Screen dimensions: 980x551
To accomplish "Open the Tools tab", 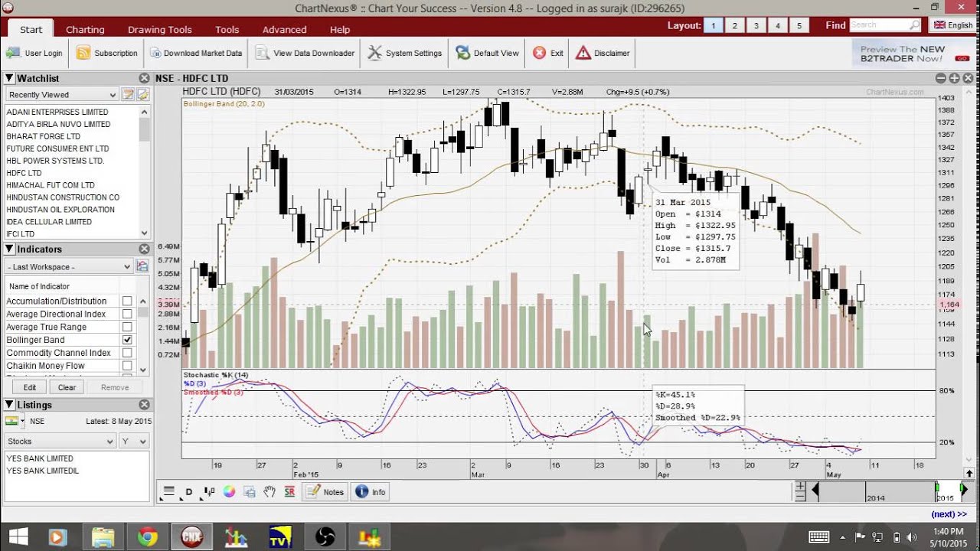I will click(227, 29).
